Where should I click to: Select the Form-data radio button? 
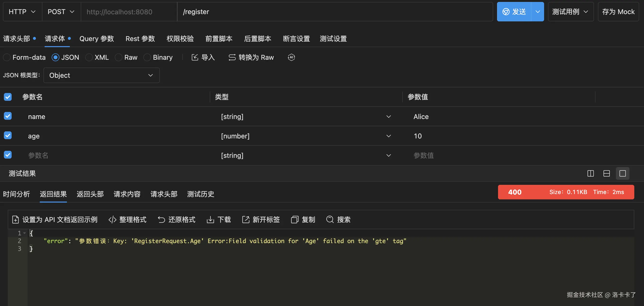coord(7,57)
